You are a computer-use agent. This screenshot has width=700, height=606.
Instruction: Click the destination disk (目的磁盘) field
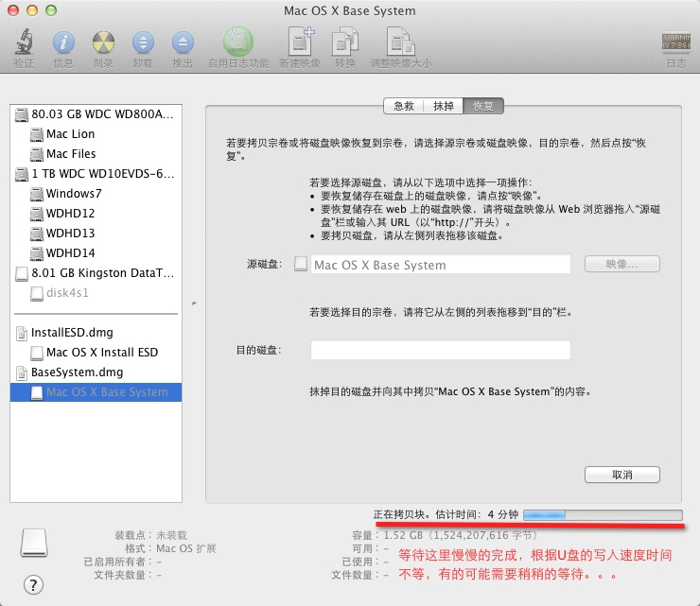tap(440, 350)
